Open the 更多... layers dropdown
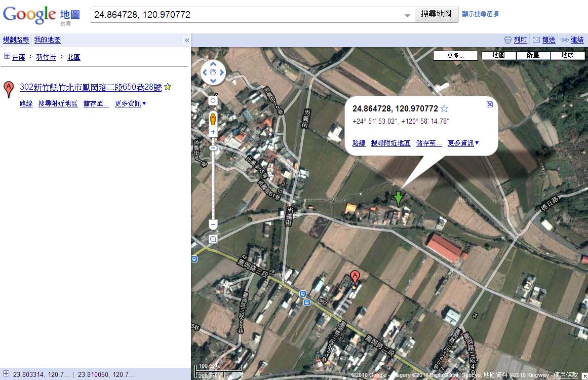Screen dimensions: 588x380 pyautogui.click(x=455, y=56)
